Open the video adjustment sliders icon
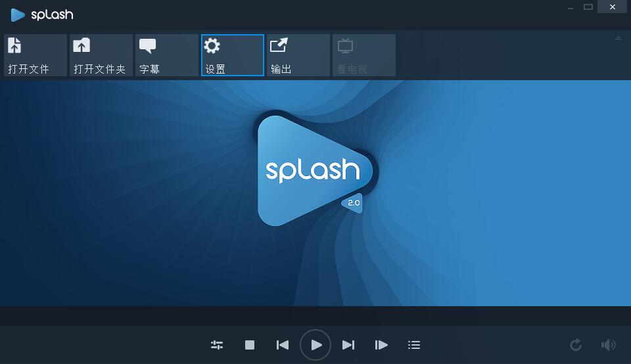 click(217, 345)
